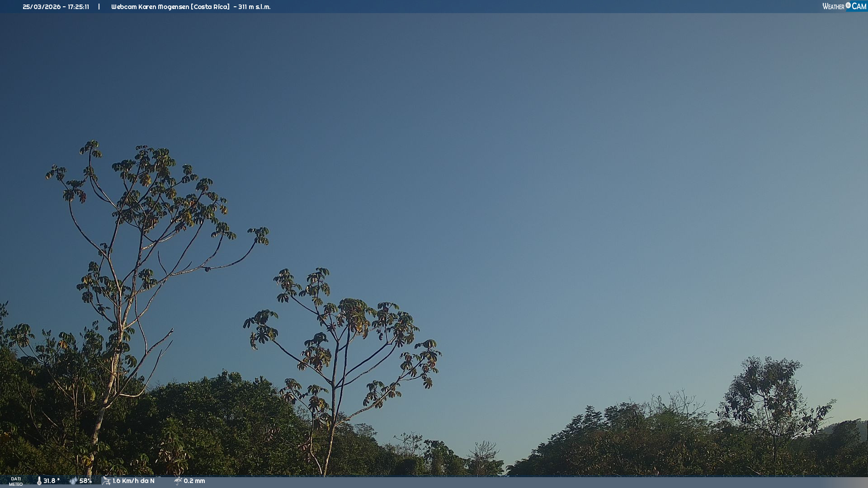Image resolution: width=868 pixels, height=488 pixels.
Task: Click the Webcam Karen Mogensen title
Action: pos(150,7)
